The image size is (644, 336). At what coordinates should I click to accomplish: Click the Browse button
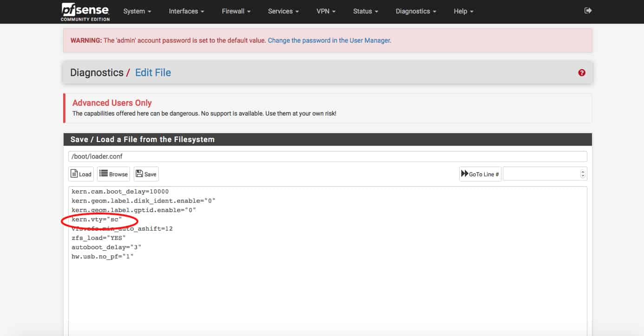(x=113, y=174)
